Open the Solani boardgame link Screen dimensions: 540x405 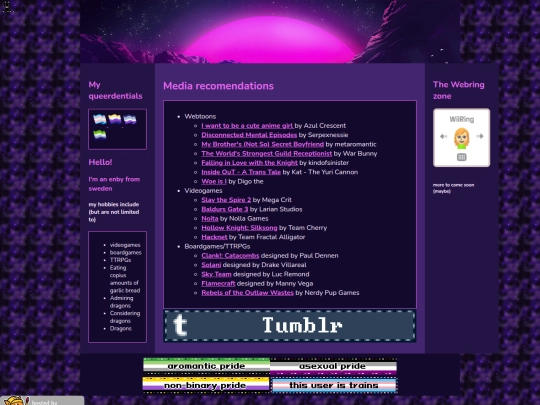coord(211,265)
